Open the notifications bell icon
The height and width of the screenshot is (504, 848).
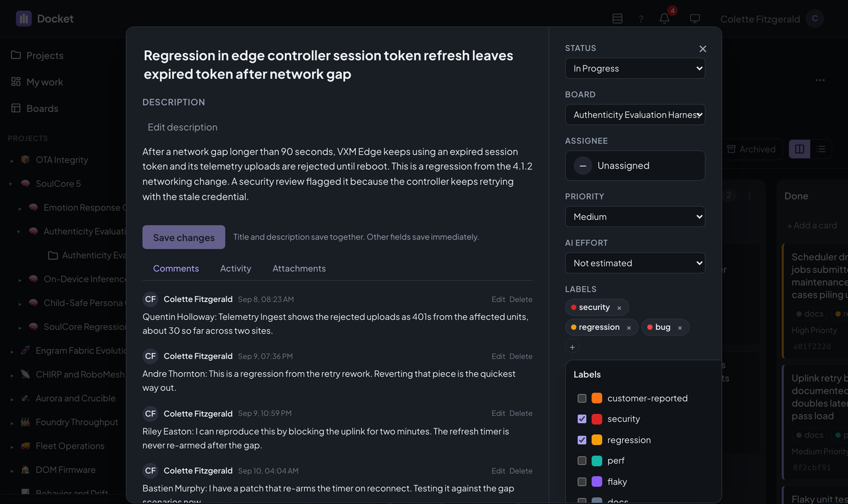tap(664, 19)
